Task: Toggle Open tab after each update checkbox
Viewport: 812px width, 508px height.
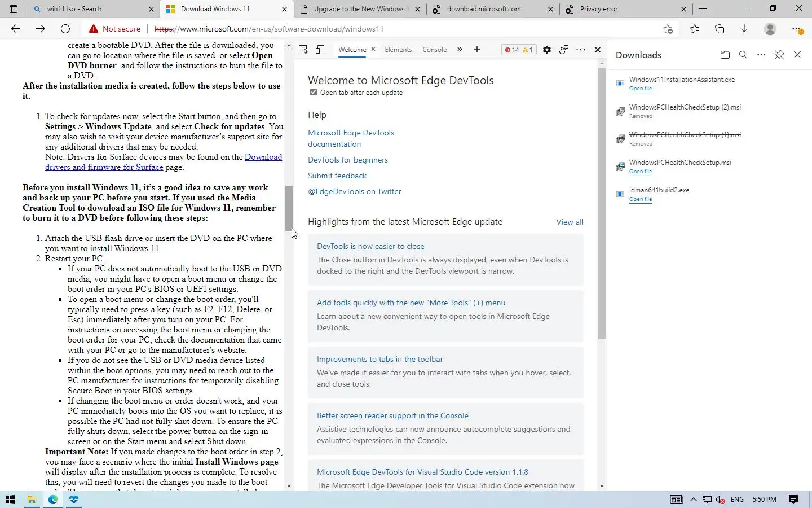Action: pyautogui.click(x=314, y=92)
